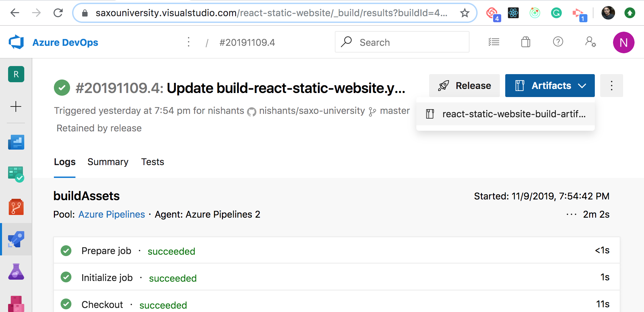Open the Azure DevOps home link
The width and height of the screenshot is (644, 312).
[65, 42]
